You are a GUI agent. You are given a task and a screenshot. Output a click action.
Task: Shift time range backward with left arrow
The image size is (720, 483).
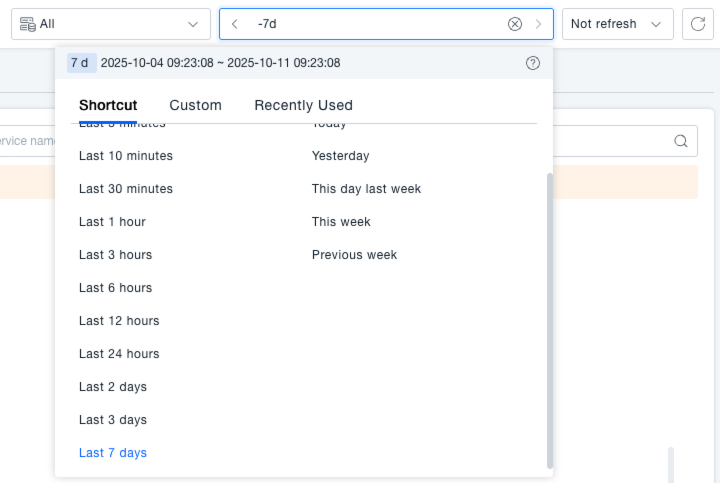234,24
